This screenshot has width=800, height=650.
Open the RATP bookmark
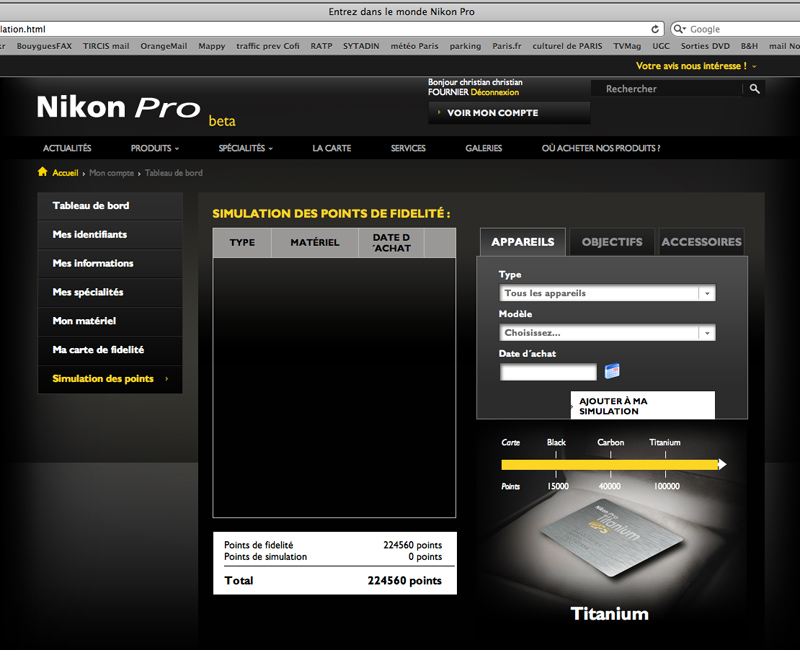point(321,46)
